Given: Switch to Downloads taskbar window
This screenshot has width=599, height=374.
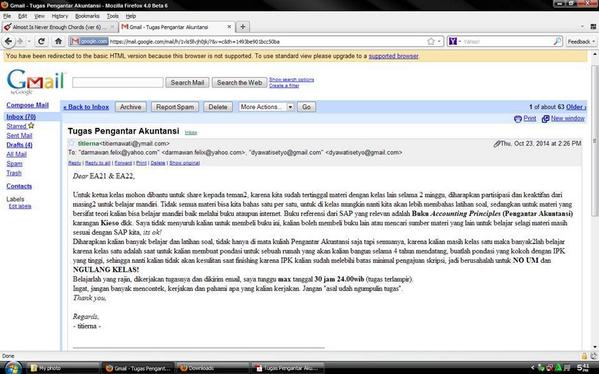Looking at the screenshot, I should tap(213, 368).
